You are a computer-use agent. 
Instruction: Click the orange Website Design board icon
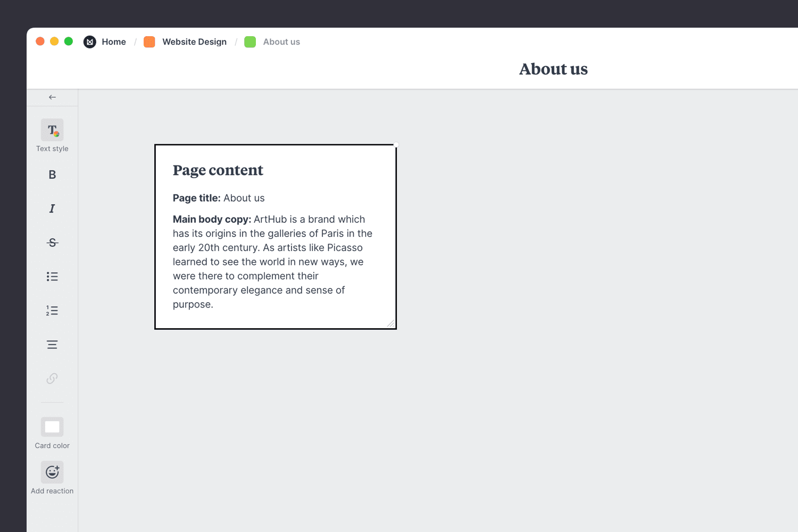tap(149, 41)
